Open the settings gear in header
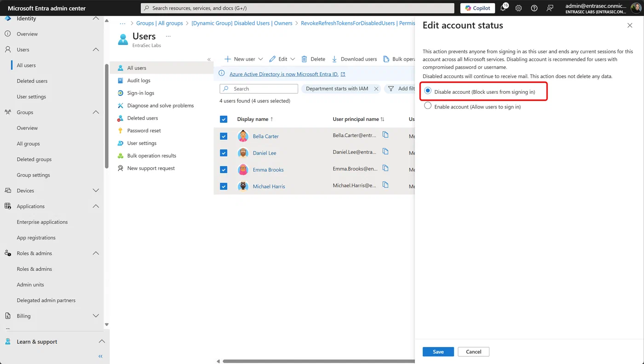This screenshot has width=644, height=364. (x=518, y=8)
